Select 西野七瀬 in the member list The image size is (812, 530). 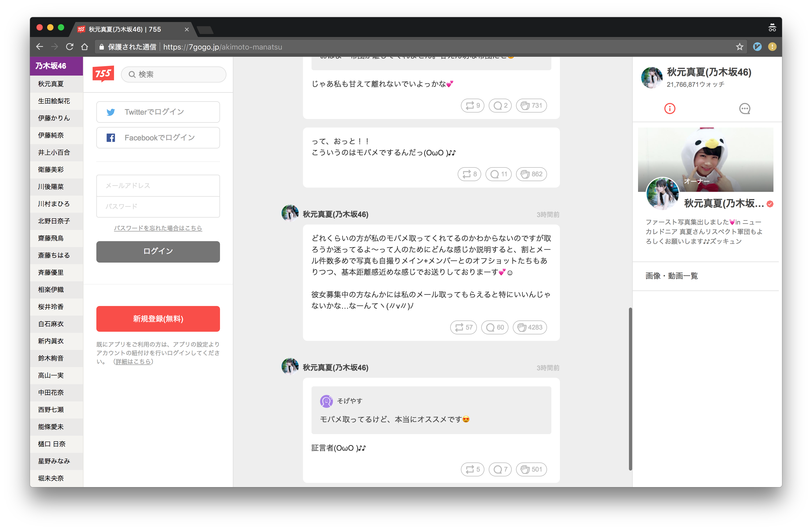click(51, 409)
